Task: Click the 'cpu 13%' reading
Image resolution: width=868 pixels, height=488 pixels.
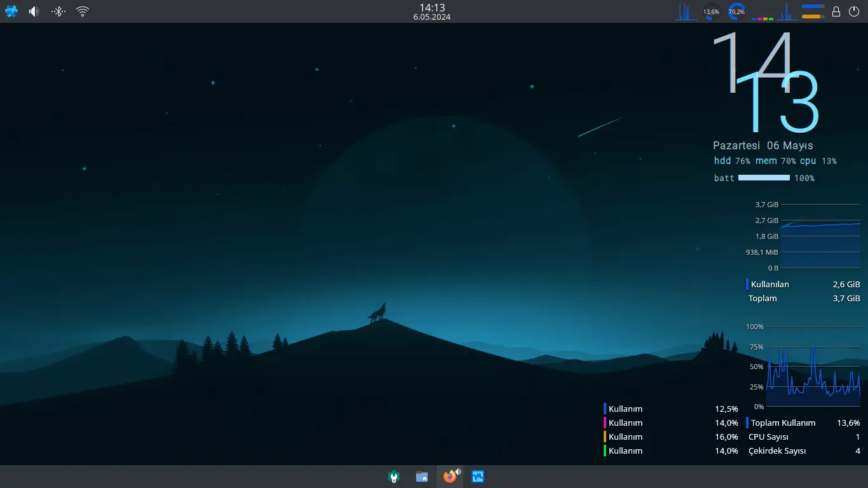Action: (818, 161)
